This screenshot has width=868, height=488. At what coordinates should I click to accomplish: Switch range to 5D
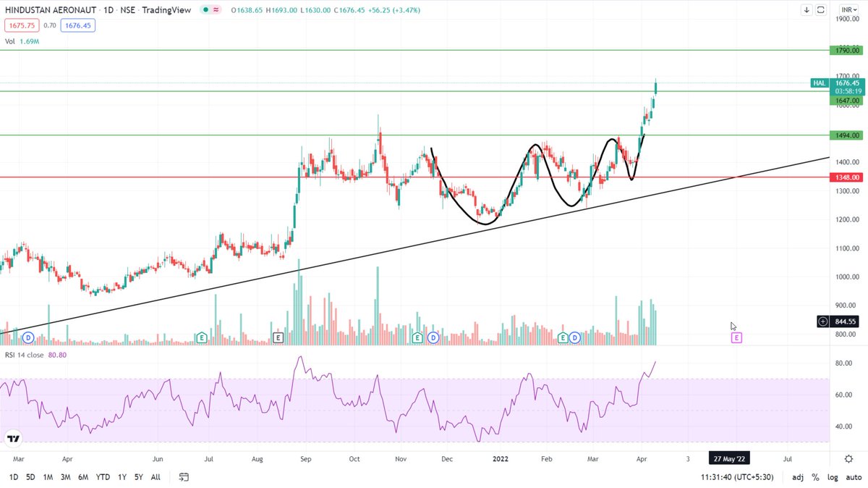click(30, 477)
